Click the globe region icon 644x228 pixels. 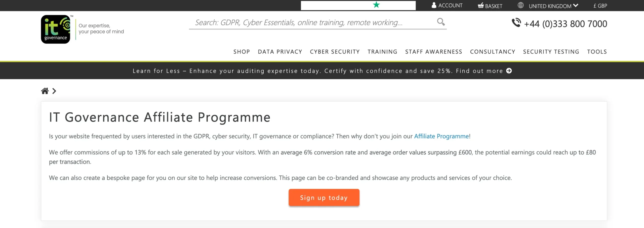pos(520,5)
